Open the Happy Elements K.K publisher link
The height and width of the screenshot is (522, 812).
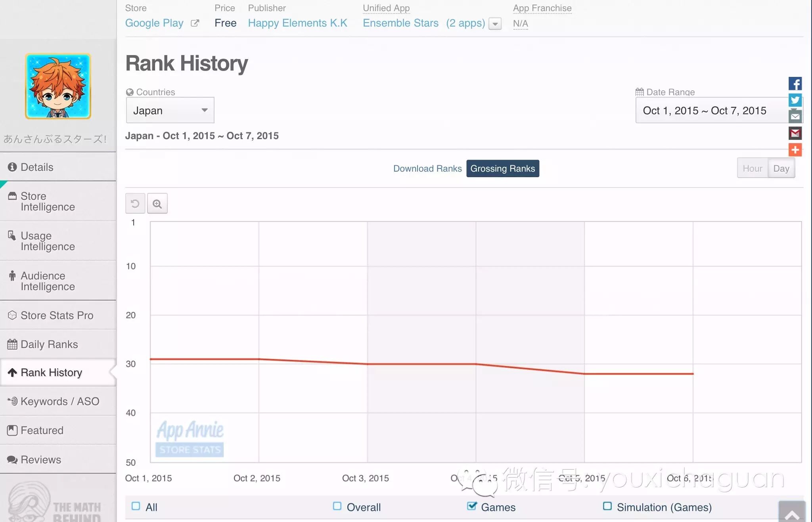tap(297, 23)
